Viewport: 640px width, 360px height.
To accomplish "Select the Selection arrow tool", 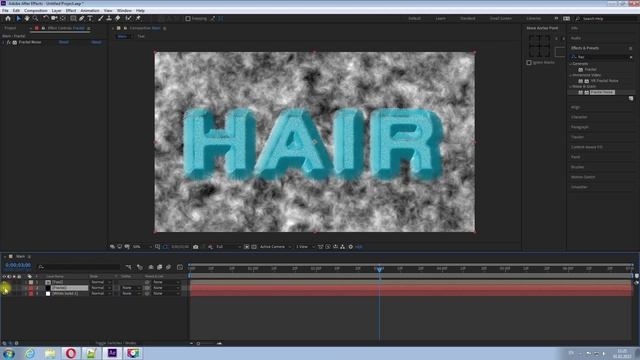I will (x=18, y=18).
